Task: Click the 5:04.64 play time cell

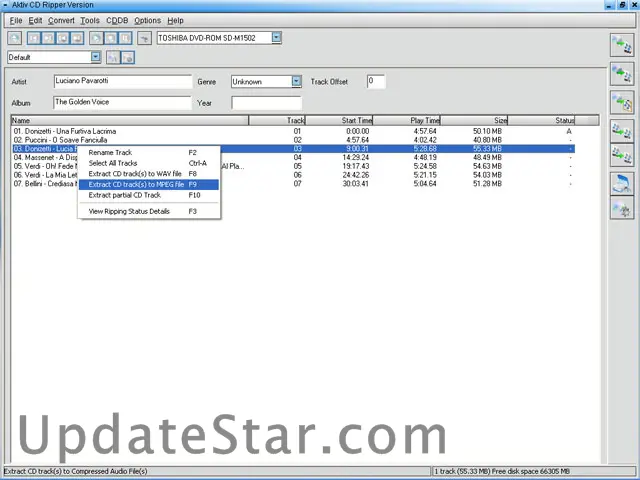Action: tap(425, 184)
